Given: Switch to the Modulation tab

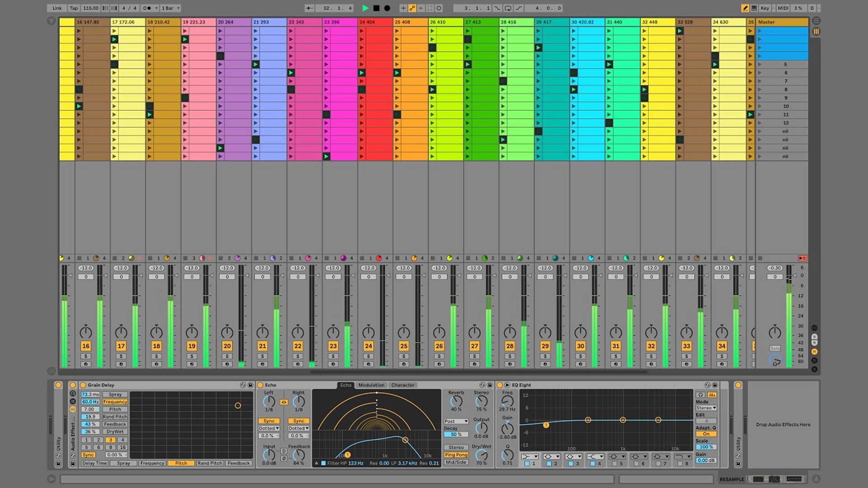Looking at the screenshot, I should [x=371, y=385].
